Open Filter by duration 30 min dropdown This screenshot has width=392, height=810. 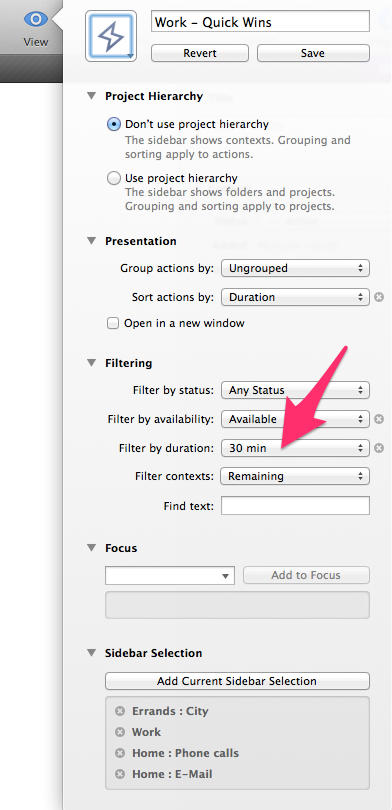(x=295, y=448)
